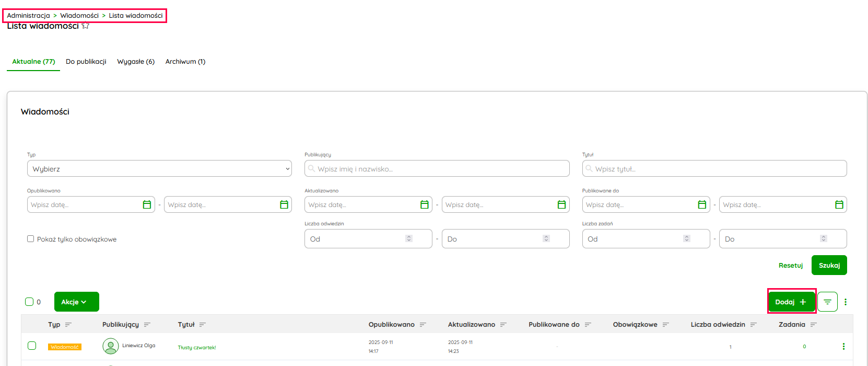The height and width of the screenshot is (366, 868).
Task: Open row actions menu for Tłusty czwartek
Action: tap(843, 347)
